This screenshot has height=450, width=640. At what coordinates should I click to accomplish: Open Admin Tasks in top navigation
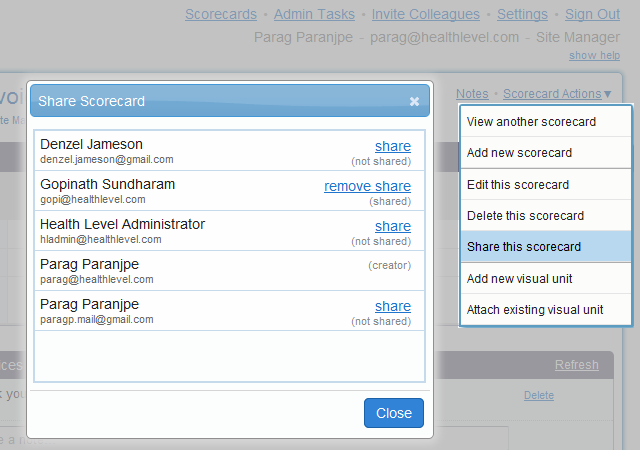point(312,14)
